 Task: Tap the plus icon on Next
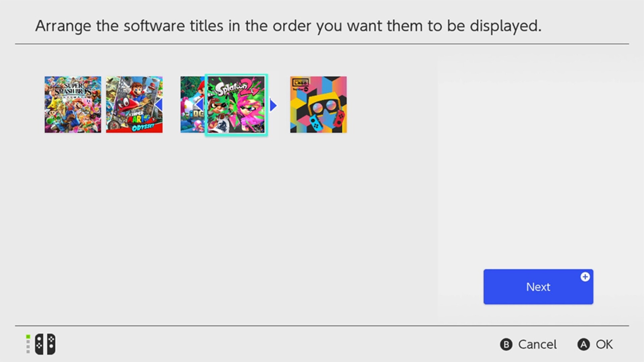(x=585, y=277)
